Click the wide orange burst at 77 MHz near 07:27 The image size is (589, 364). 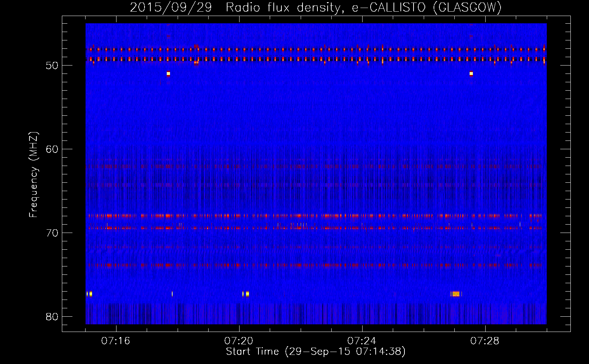pos(456,294)
